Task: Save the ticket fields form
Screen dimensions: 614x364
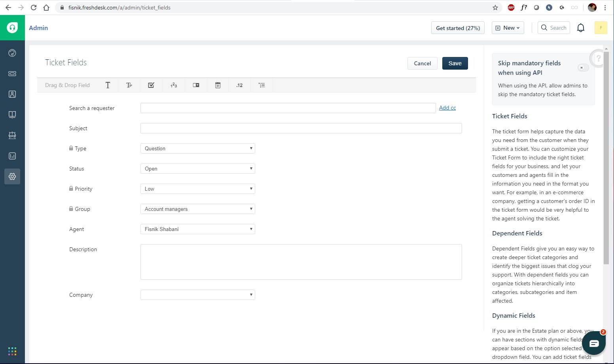Action: [455, 63]
